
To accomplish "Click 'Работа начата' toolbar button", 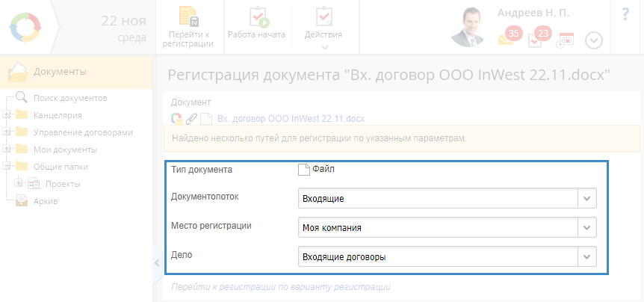I will coord(256,19).
